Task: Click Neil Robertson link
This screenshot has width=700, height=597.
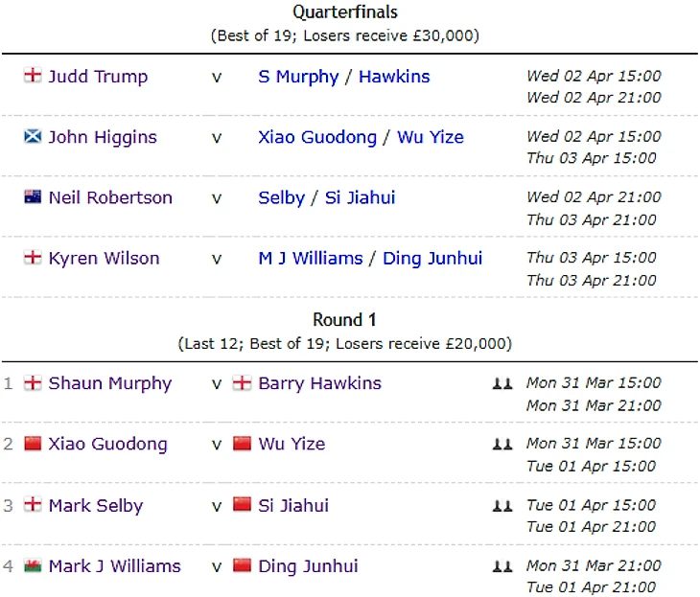Action: click(110, 197)
